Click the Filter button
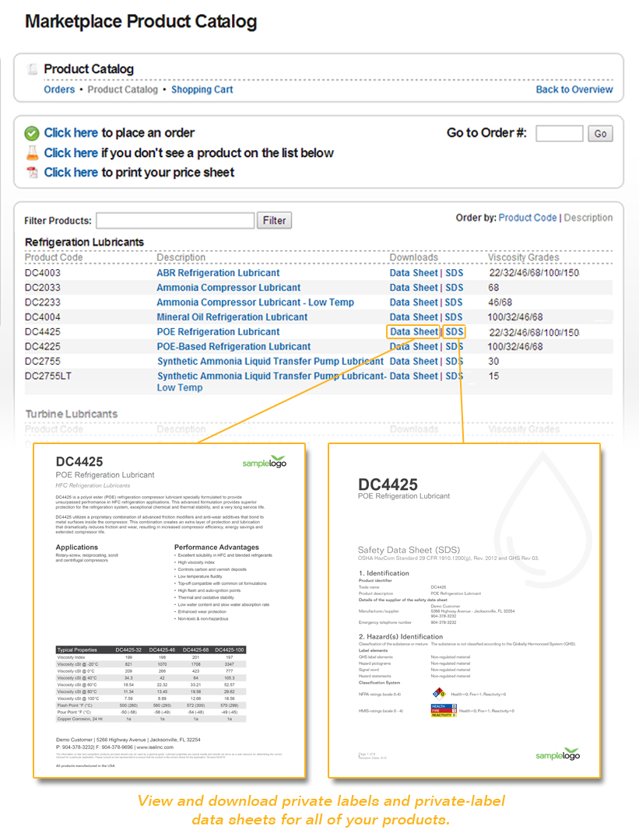 pyautogui.click(x=274, y=221)
